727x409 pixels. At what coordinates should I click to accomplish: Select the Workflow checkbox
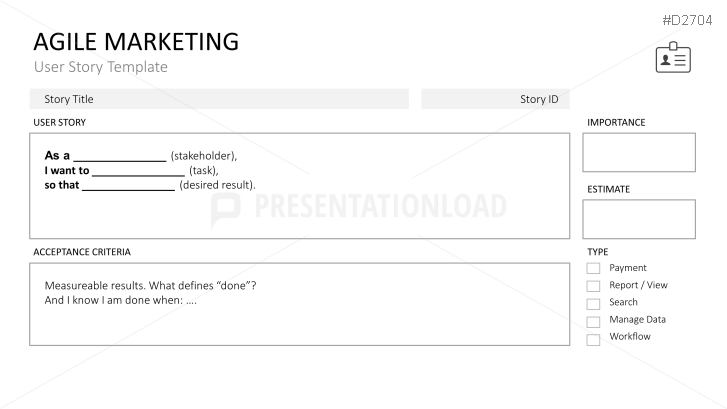tap(593, 339)
